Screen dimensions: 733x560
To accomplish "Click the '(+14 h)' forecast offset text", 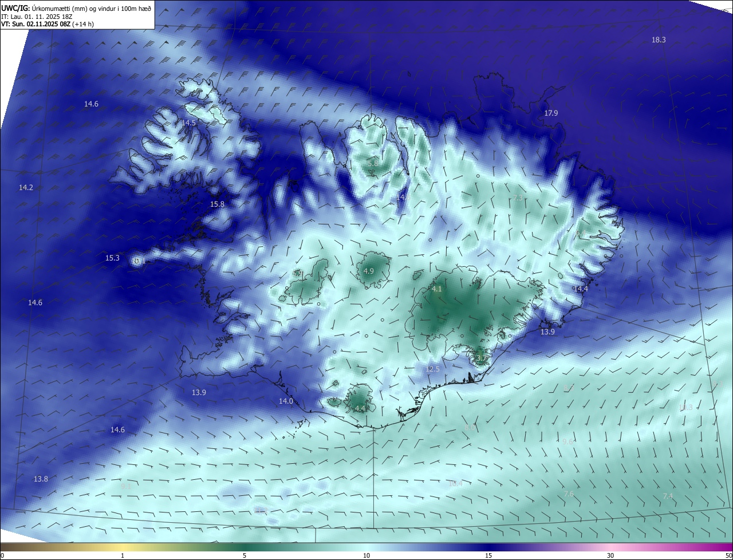I will (84, 25).
